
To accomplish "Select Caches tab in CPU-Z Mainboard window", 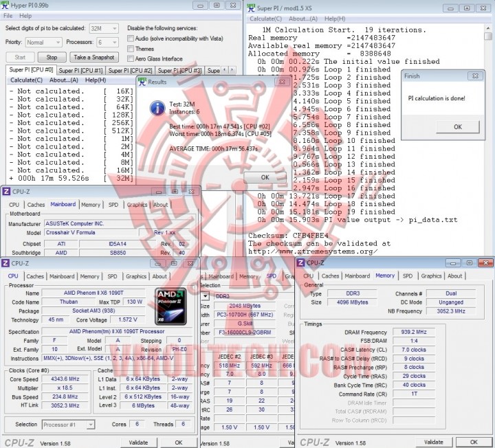I will click(x=36, y=205).
